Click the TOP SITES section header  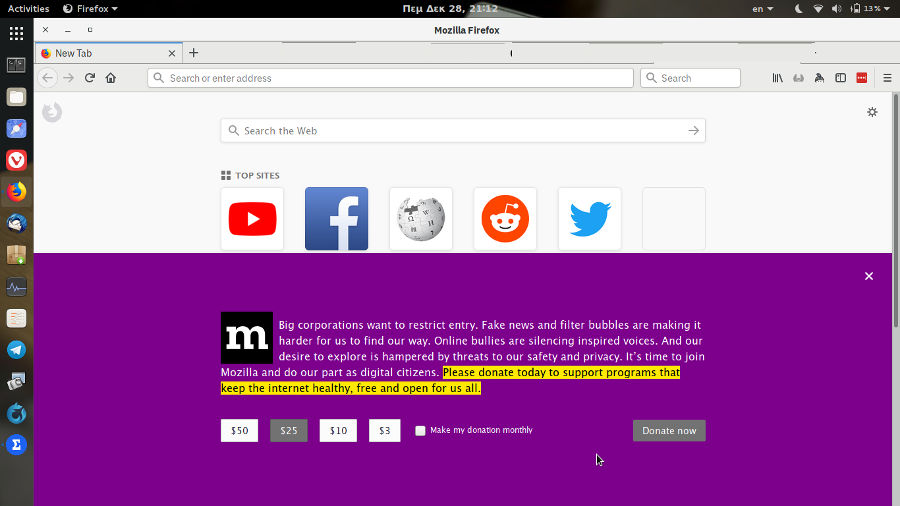tap(250, 176)
